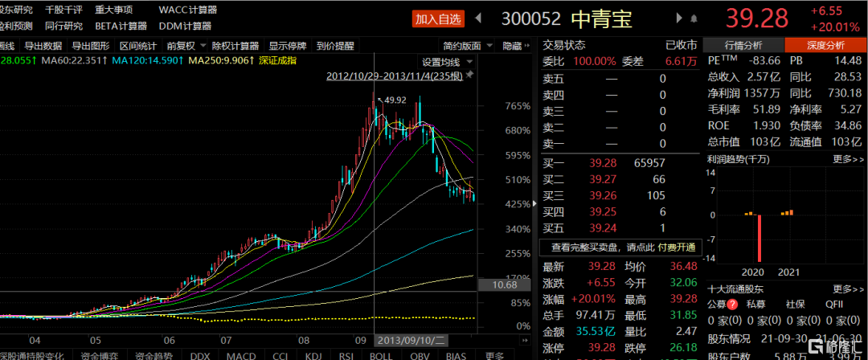Open the 资金趋势 tab
The width and height of the screenshot is (868, 360).
click(154, 355)
